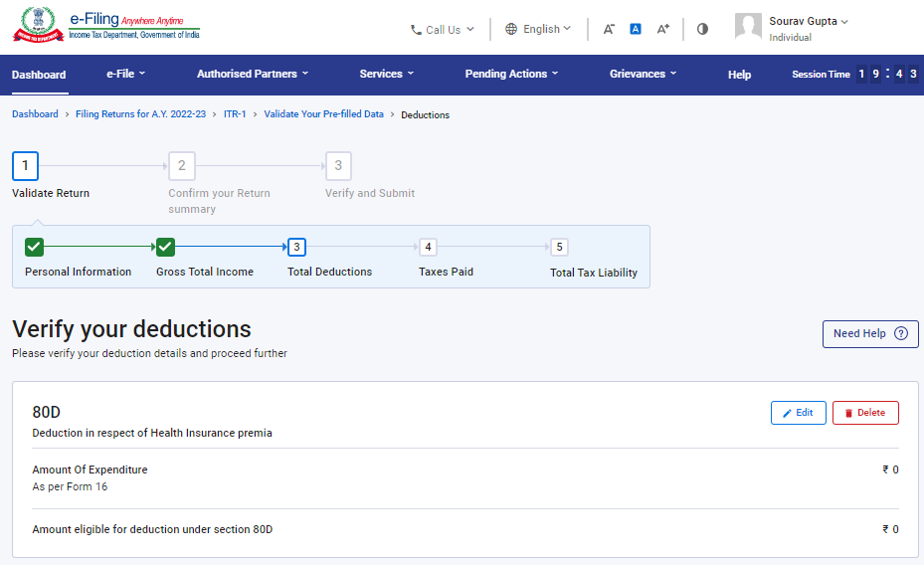Click Deduction in respect of Health Insurance premia
The image size is (924, 565).
[152, 433]
